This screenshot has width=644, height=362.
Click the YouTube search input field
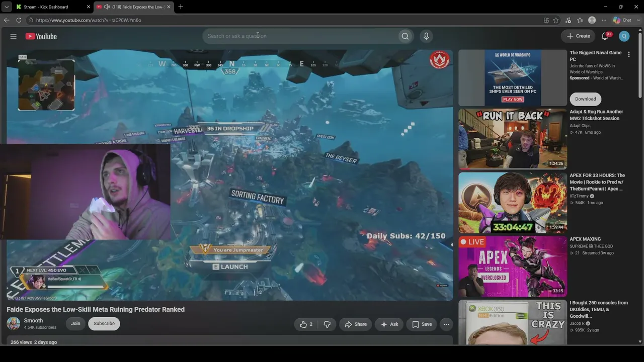coord(300,36)
